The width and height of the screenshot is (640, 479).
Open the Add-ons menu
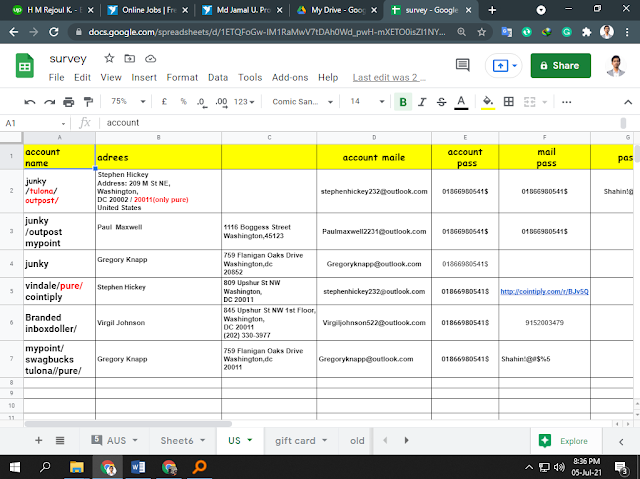click(x=290, y=78)
